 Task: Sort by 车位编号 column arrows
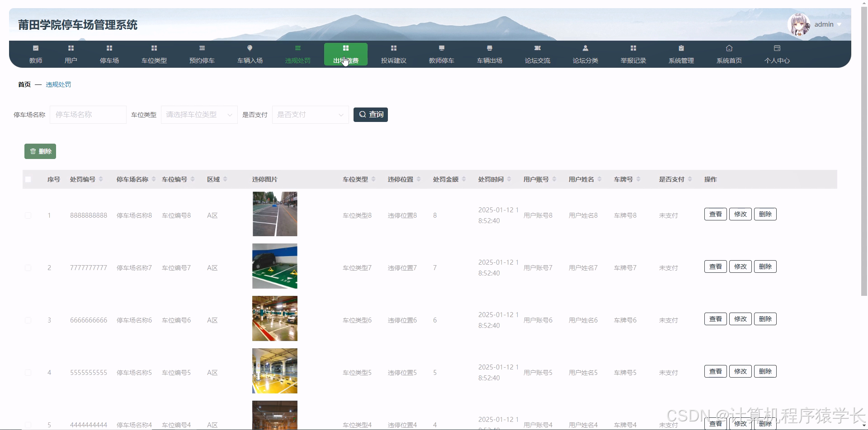(193, 179)
